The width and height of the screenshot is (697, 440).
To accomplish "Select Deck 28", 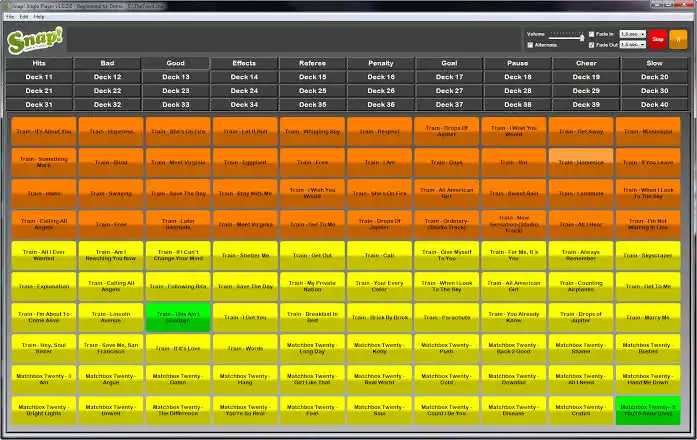I will click(518, 91).
